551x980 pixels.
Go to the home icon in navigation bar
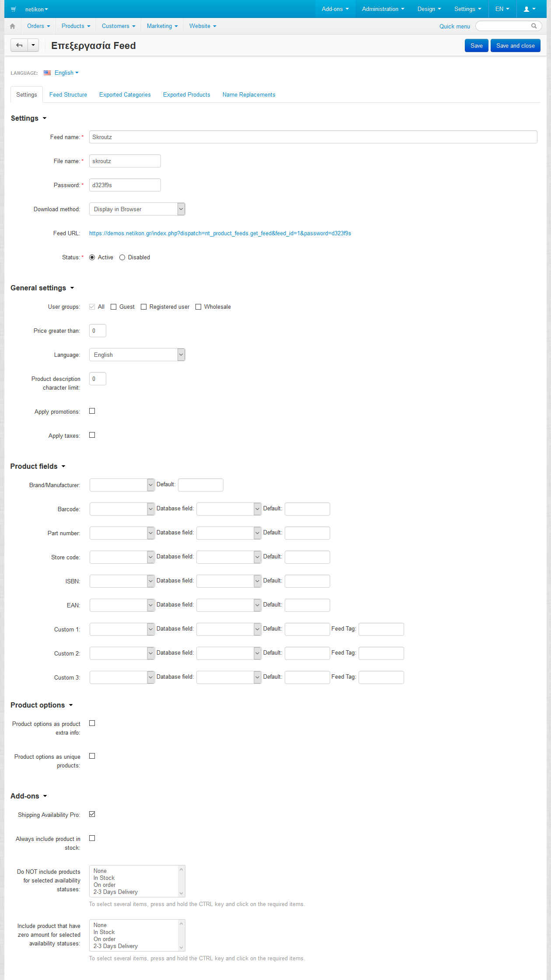(x=13, y=26)
